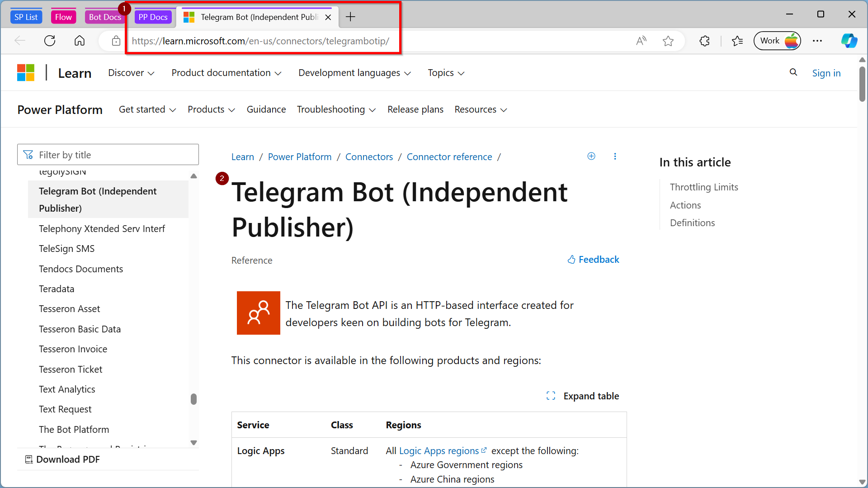
Task: Expand the Products menu
Action: click(x=212, y=109)
